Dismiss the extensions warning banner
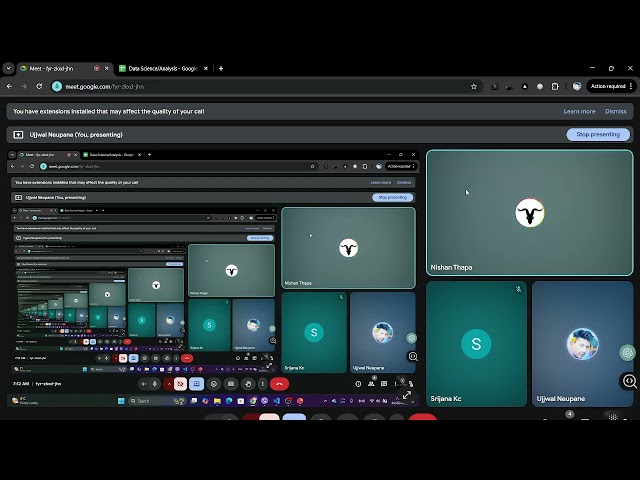The height and width of the screenshot is (480, 640). tap(616, 111)
